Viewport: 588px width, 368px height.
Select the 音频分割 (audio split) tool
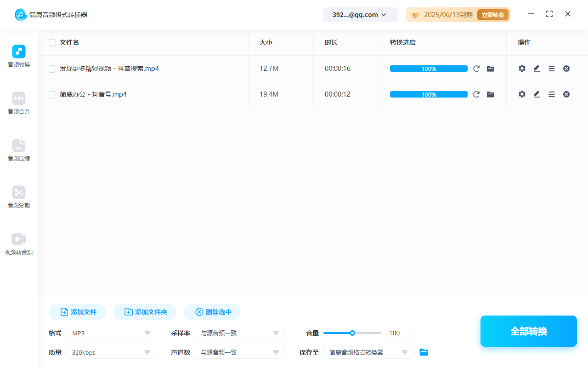pos(18,197)
